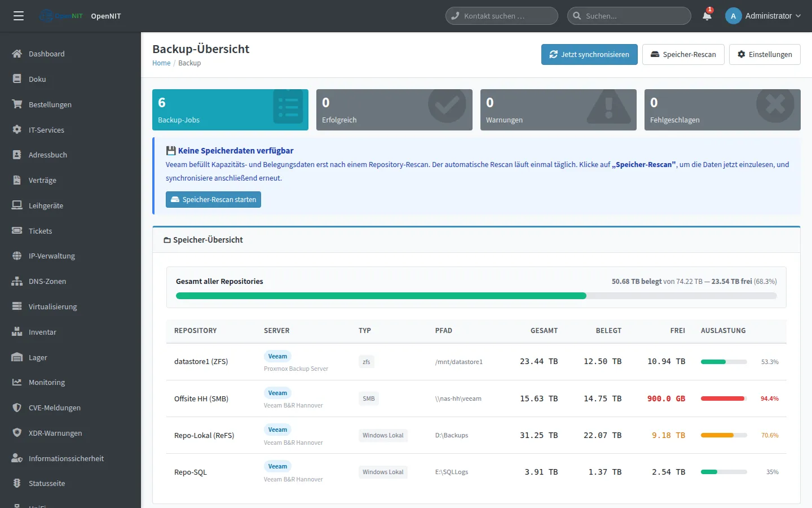Open Bestellungen menu item

pos(70,104)
